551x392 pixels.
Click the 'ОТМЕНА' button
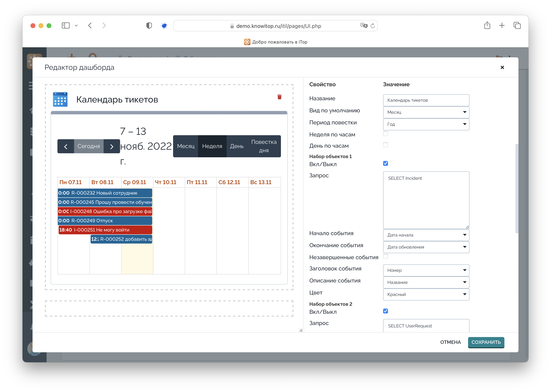pos(450,342)
